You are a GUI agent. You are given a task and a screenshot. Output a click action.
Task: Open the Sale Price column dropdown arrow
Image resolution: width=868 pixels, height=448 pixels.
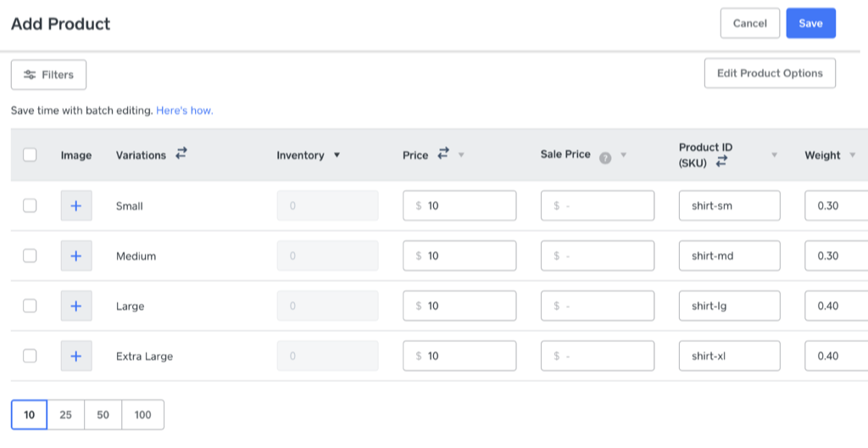click(x=624, y=155)
